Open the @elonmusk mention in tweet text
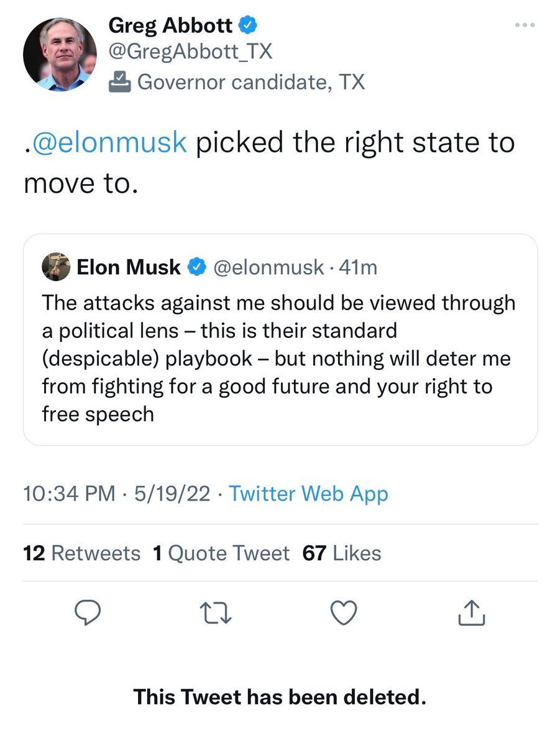Image resolution: width=560 pixels, height=746 pixels. pos(109,142)
